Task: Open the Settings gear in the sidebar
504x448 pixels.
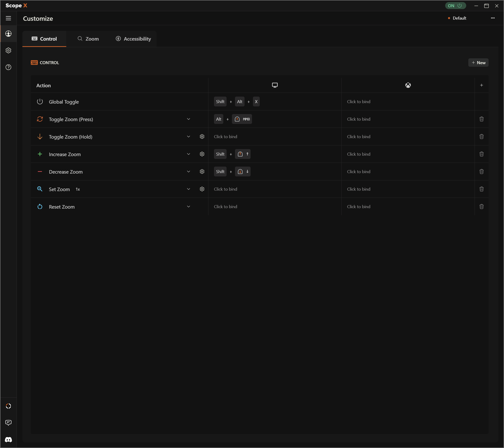Action: click(x=8, y=50)
